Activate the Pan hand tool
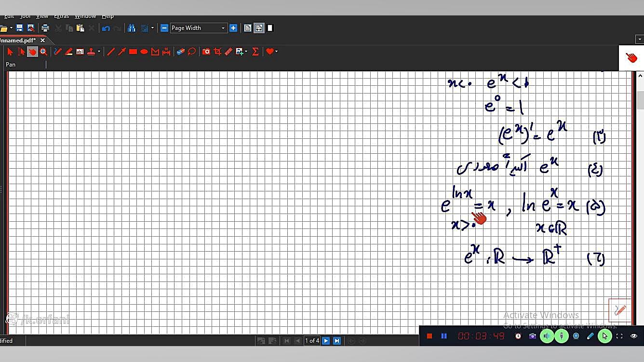Viewport: 644px width, 362px height. tap(32, 52)
